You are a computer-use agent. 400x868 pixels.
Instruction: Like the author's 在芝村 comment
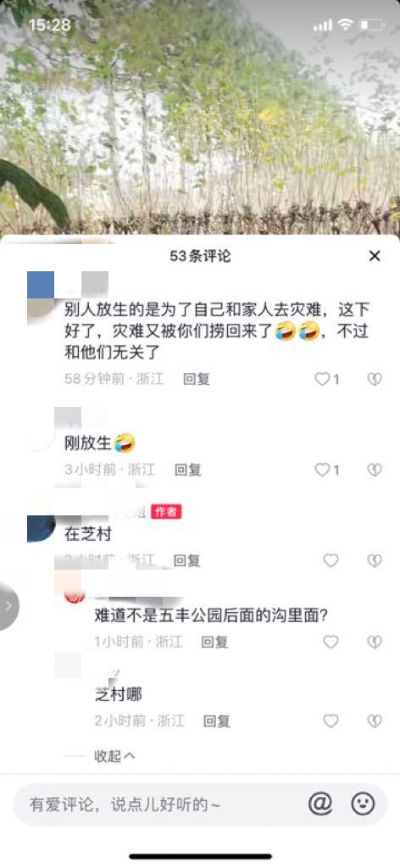click(331, 561)
